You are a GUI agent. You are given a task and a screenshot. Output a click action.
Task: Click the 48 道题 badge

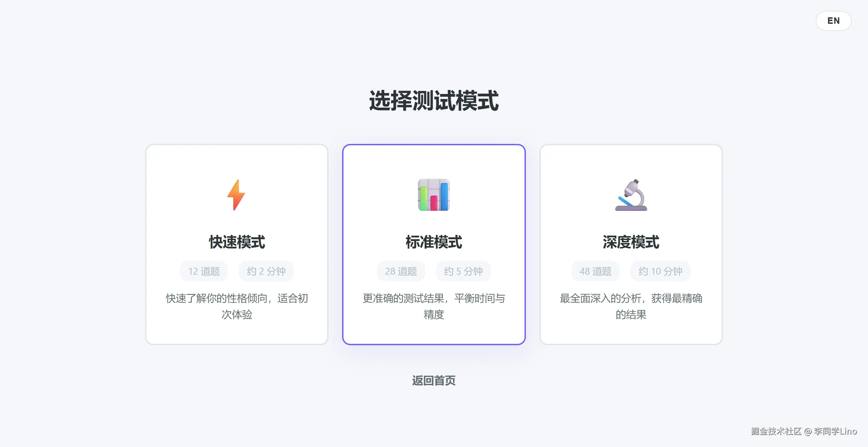(596, 271)
